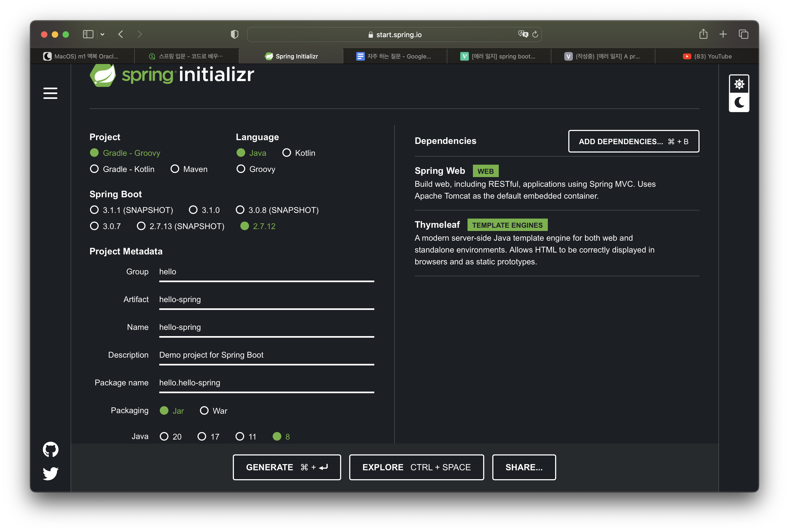
Task: Select Java version 20
Action: click(x=171, y=436)
